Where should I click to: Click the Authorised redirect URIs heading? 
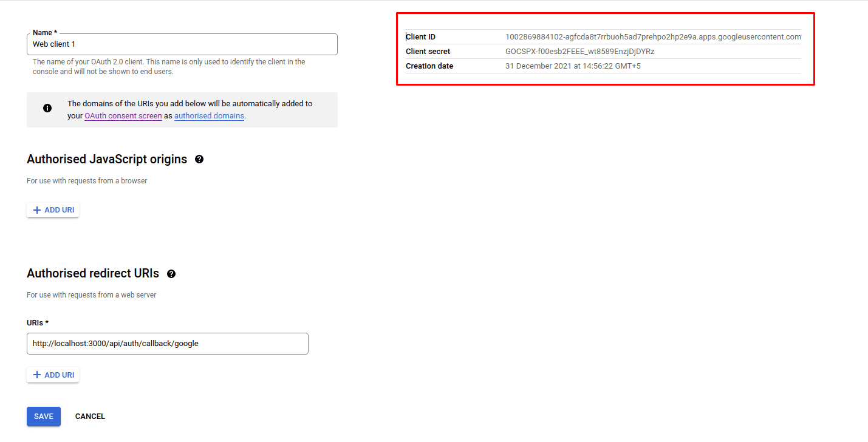tap(93, 274)
